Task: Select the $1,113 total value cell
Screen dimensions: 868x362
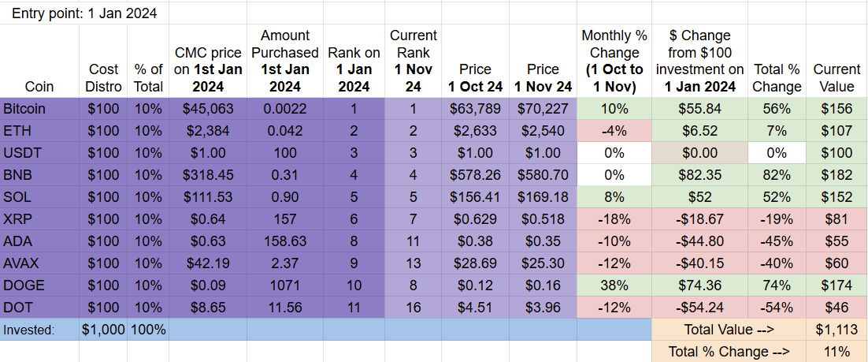Action: pos(837,330)
